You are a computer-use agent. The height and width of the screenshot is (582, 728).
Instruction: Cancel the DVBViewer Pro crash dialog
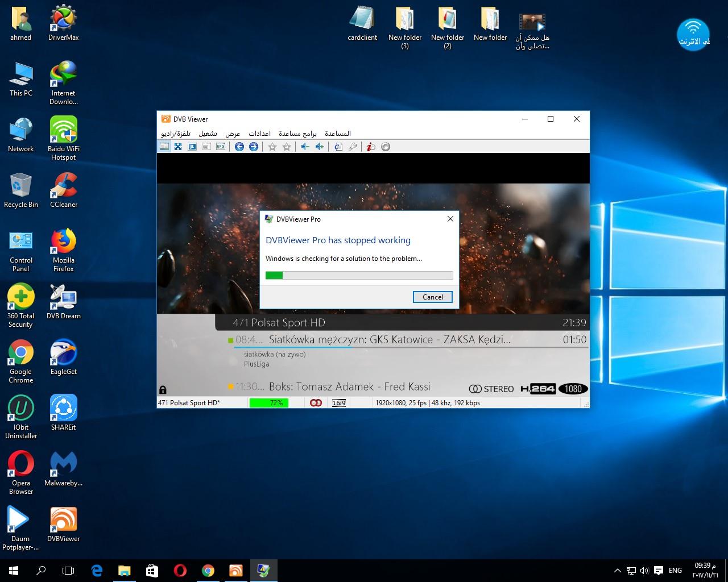point(433,297)
